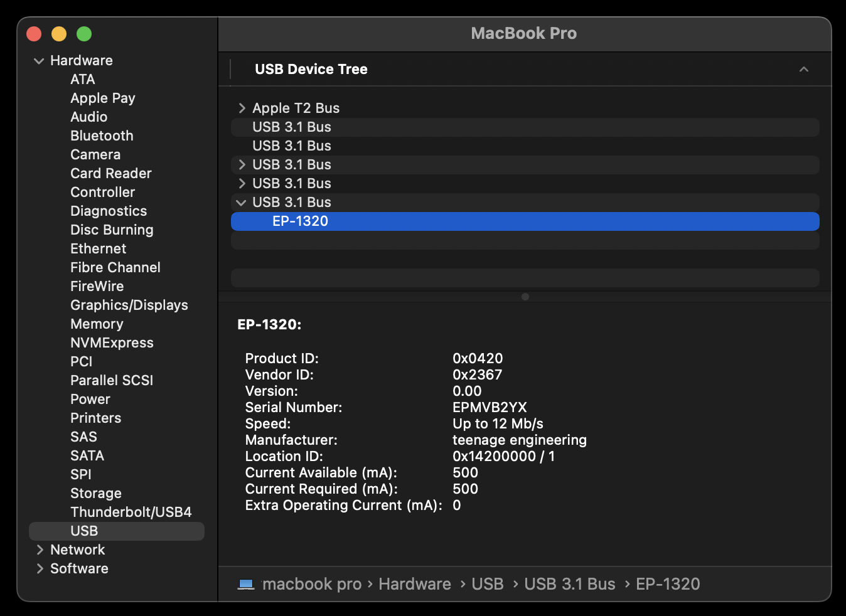The width and height of the screenshot is (846, 616).
Task: Expand the Software section chevron
Action: pyautogui.click(x=40, y=569)
